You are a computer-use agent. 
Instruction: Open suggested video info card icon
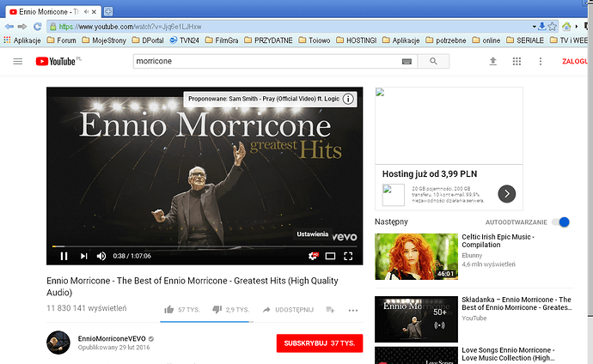click(x=348, y=99)
